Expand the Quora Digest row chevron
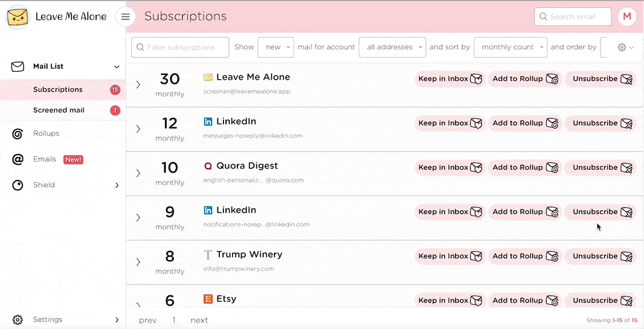Image resolution: width=644 pixels, height=329 pixels. click(138, 173)
